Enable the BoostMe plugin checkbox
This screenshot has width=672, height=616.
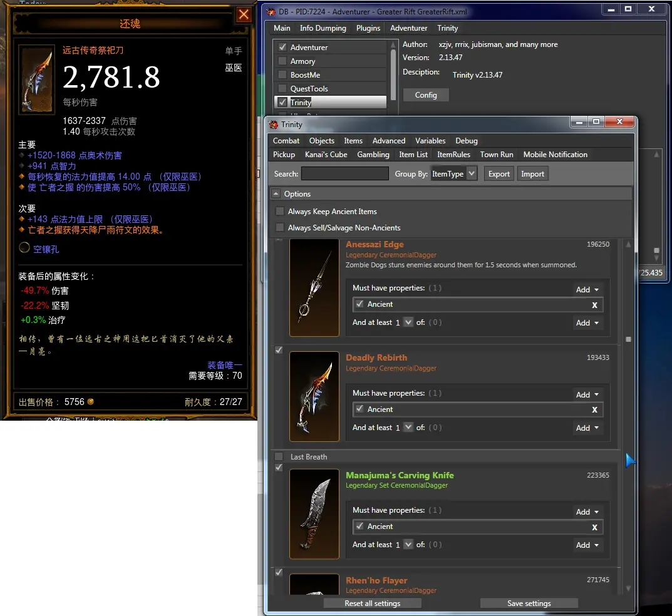click(282, 74)
